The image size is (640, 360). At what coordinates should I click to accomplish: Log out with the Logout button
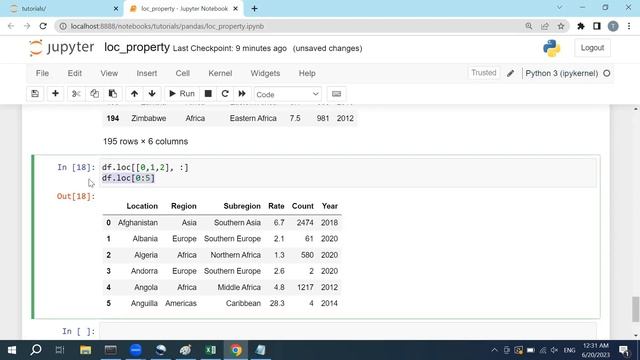pyautogui.click(x=592, y=48)
